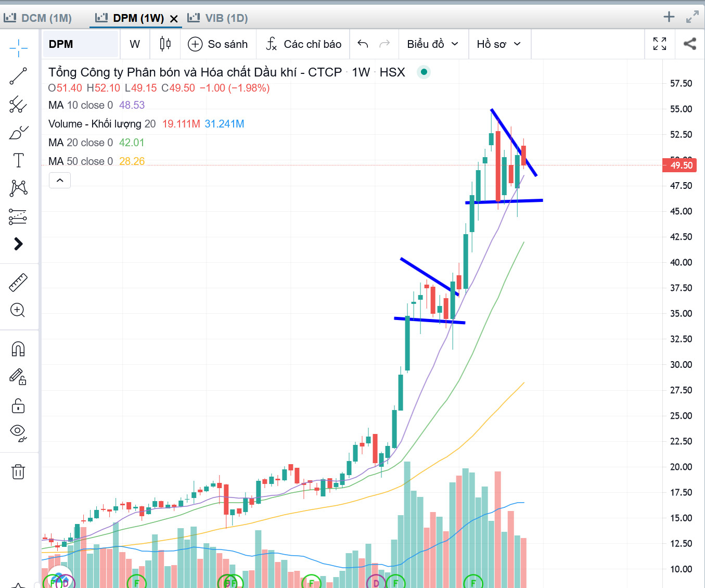Switch to the VIB (1D) tab
The height and width of the screenshot is (588, 705).
[218, 18]
